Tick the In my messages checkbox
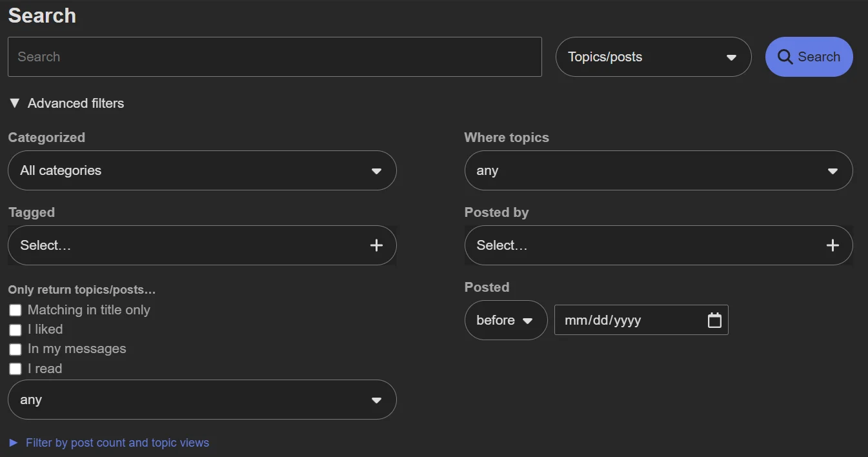The width and height of the screenshot is (868, 457). click(15, 349)
